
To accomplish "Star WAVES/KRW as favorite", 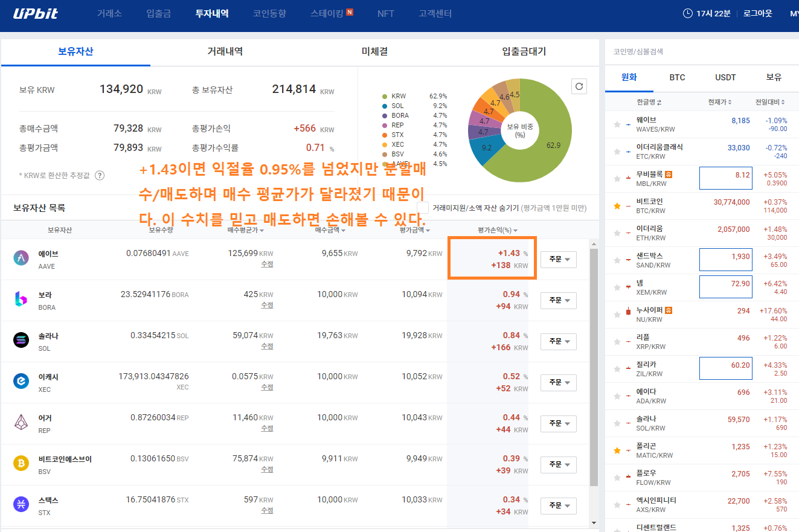I will [617, 124].
